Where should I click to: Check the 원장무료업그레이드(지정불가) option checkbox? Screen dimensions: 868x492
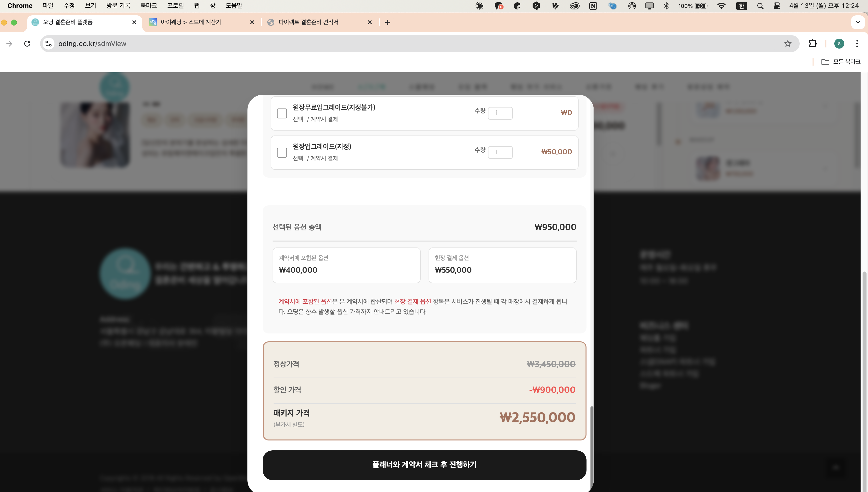tap(282, 113)
